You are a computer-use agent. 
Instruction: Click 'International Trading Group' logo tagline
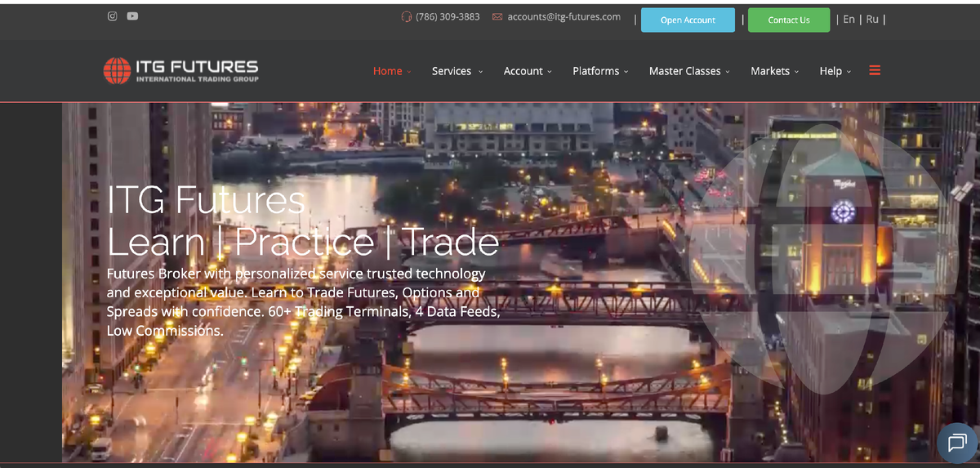[x=197, y=79]
